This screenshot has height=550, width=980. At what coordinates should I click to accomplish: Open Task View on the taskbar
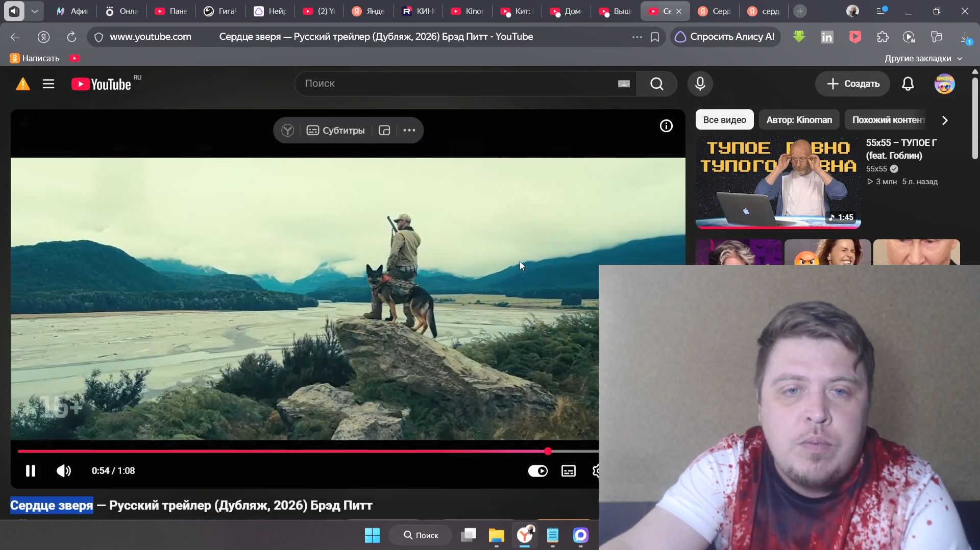tap(468, 535)
